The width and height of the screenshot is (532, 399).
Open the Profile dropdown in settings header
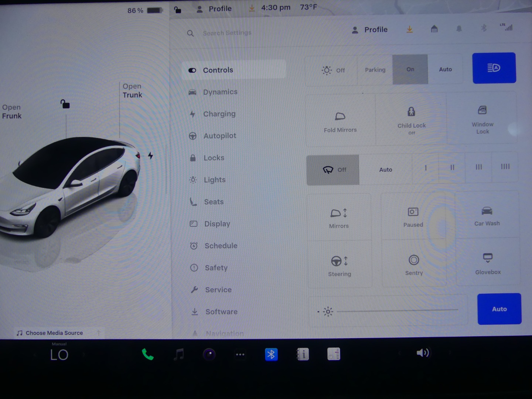tap(369, 30)
